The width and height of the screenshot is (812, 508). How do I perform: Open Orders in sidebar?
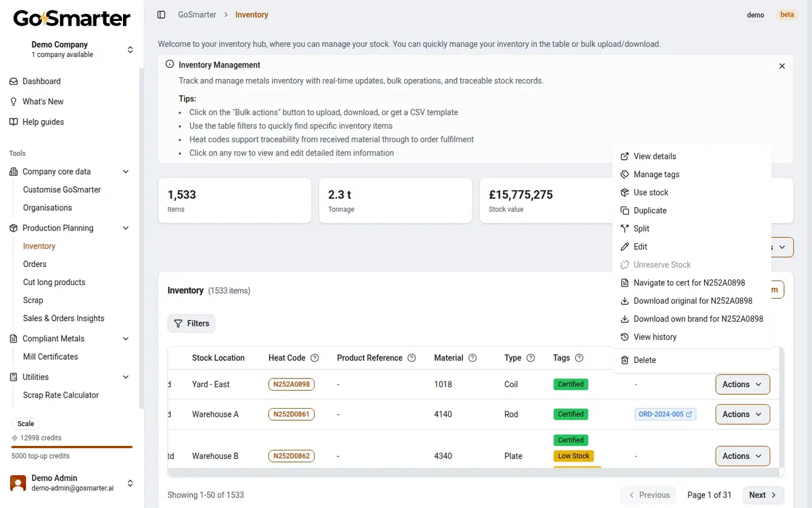point(35,264)
